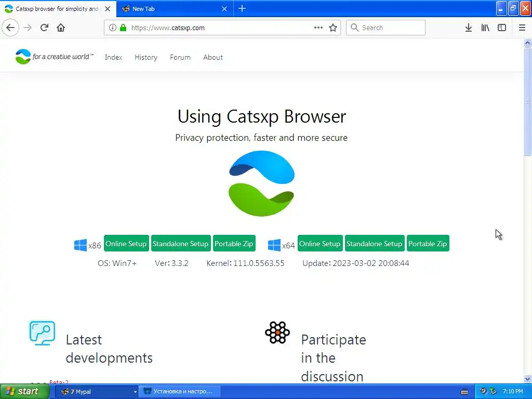The width and height of the screenshot is (532, 399).
Task: Download the x86 Standalone Setup
Action: pyautogui.click(x=180, y=243)
